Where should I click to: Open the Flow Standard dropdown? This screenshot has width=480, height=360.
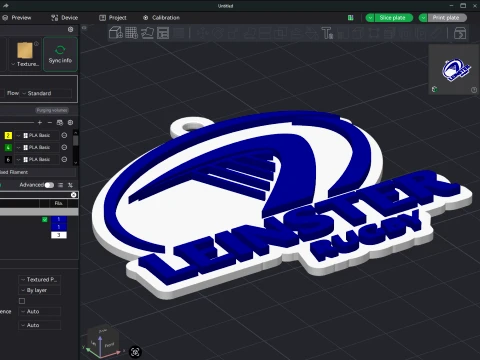point(46,93)
